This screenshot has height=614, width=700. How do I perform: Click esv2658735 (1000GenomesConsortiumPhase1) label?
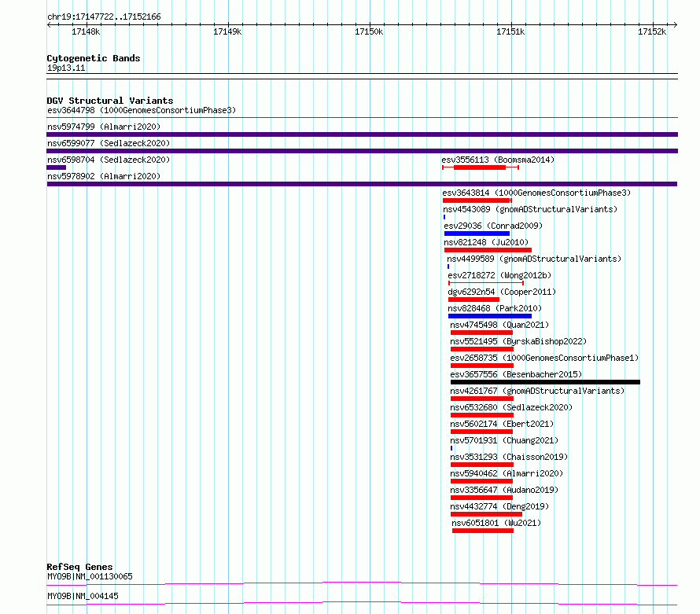544,358
